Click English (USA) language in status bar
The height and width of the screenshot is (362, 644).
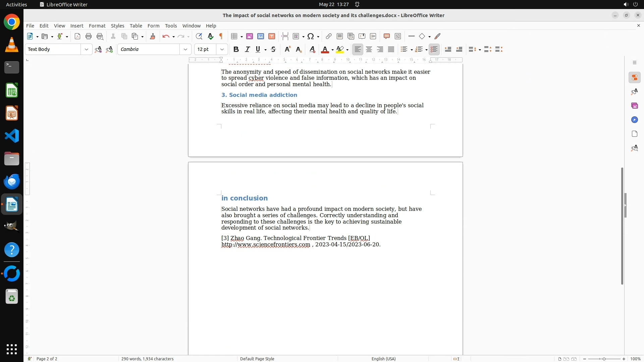click(x=383, y=359)
